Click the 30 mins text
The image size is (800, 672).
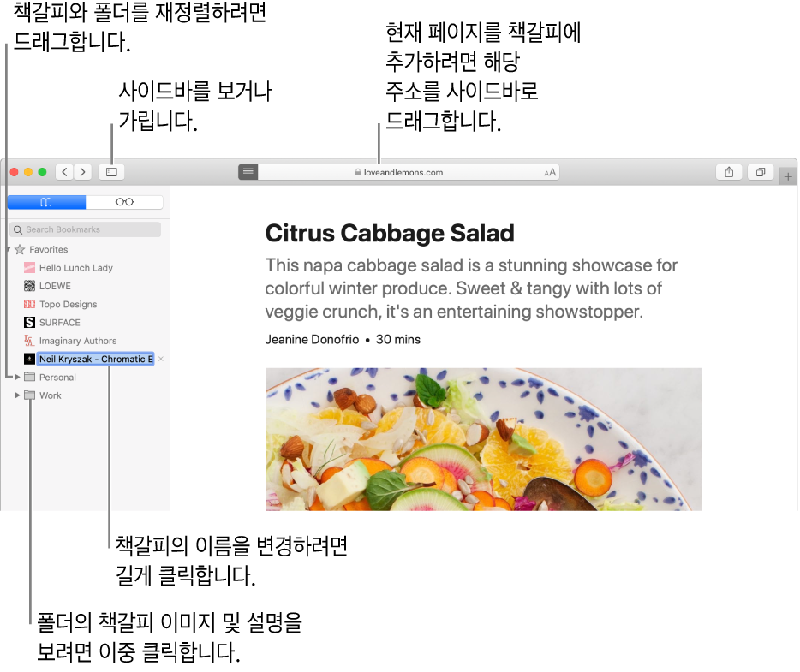[x=398, y=340]
